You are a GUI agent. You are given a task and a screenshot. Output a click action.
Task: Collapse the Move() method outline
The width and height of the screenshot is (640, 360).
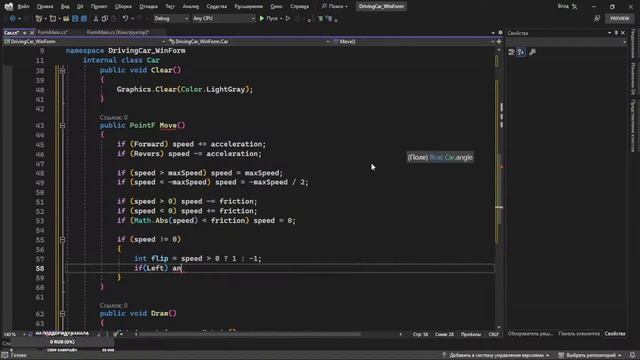(x=62, y=125)
